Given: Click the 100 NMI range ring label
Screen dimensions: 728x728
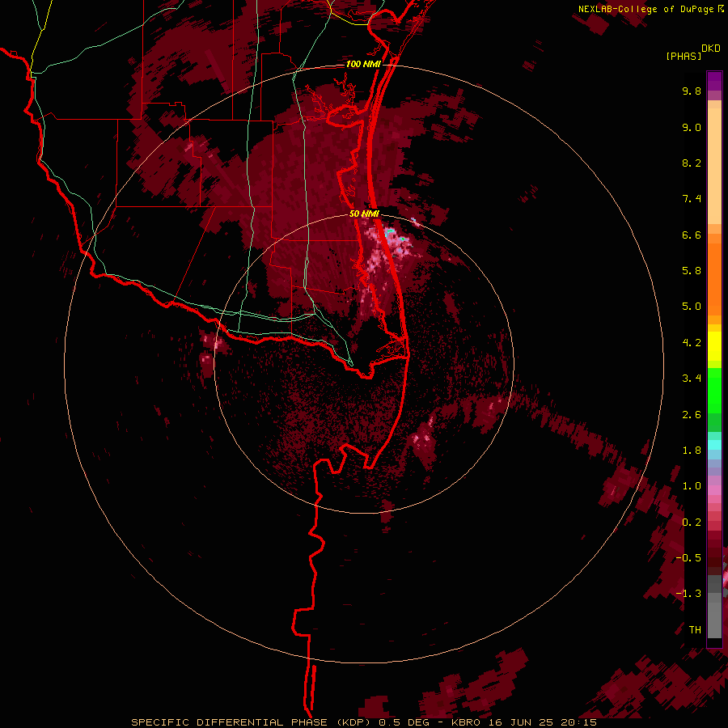Looking at the screenshot, I should 363,64.
